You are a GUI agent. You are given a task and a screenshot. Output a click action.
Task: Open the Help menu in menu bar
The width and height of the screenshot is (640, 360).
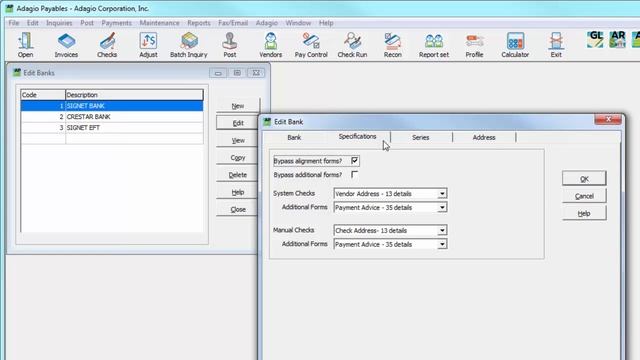326,23
